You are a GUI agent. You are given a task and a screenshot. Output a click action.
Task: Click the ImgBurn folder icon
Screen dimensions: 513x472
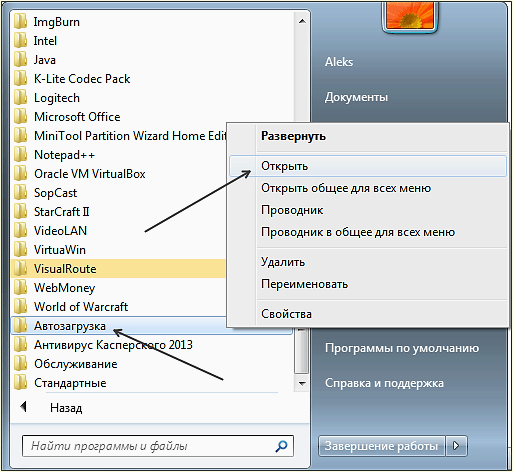coord(21,22)
